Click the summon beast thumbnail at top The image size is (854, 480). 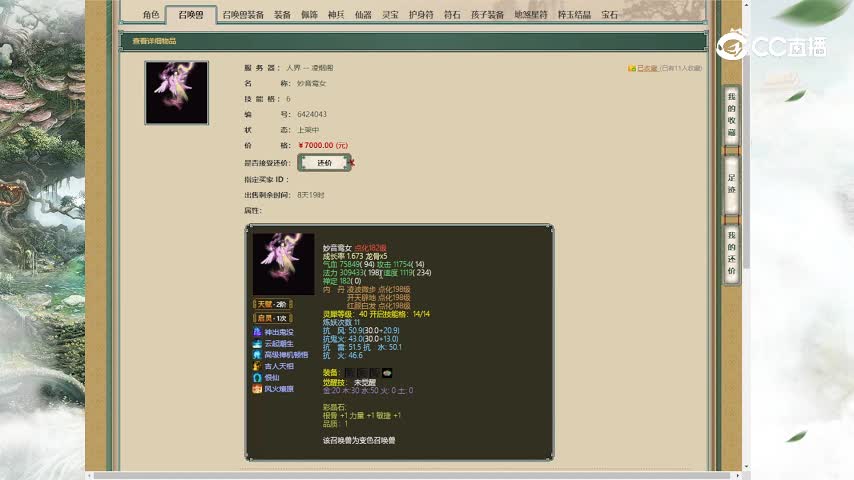point(176,93)
